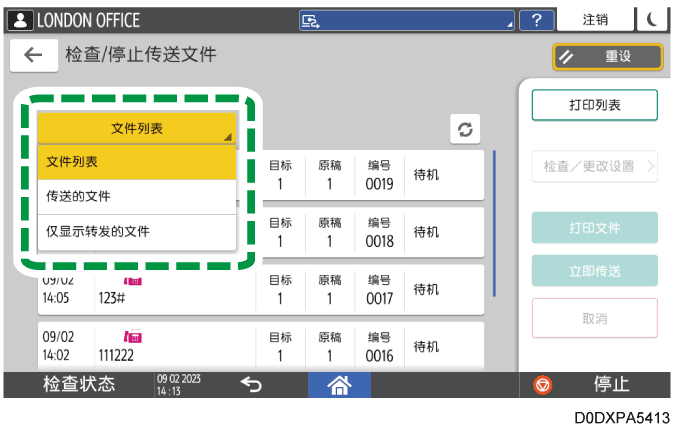
Task: Tap the home icon in bottom bar
Action: point(339,385)
